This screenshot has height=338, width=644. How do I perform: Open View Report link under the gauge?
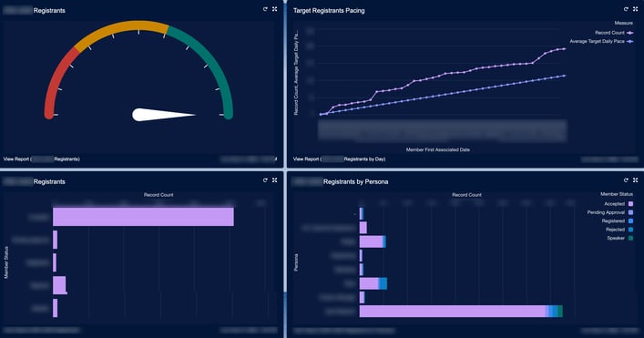coord(42,159)
